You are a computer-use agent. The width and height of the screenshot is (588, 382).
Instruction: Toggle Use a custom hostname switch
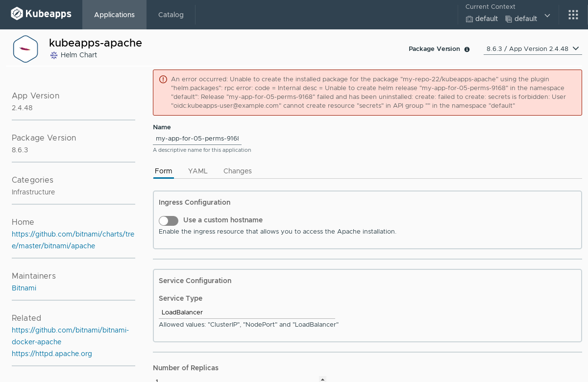(169, 221)
